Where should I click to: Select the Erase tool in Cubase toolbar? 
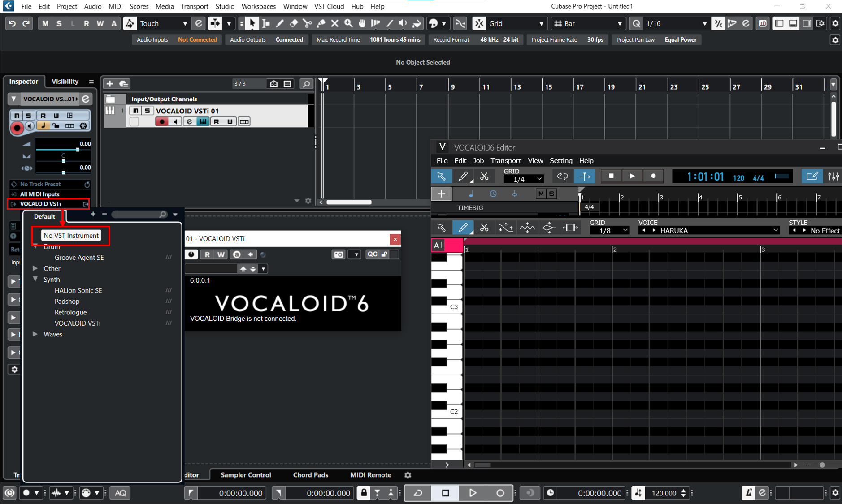[x=294, y=23]
